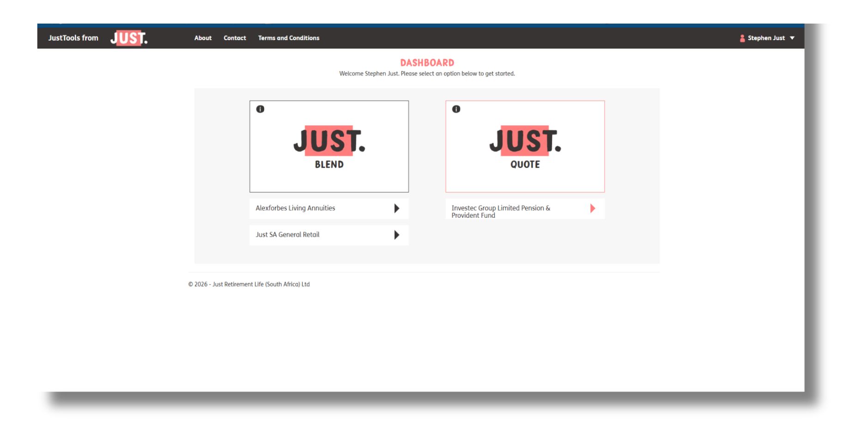
Task: Click the info icon on the Blend card
Action: [260, 109]
